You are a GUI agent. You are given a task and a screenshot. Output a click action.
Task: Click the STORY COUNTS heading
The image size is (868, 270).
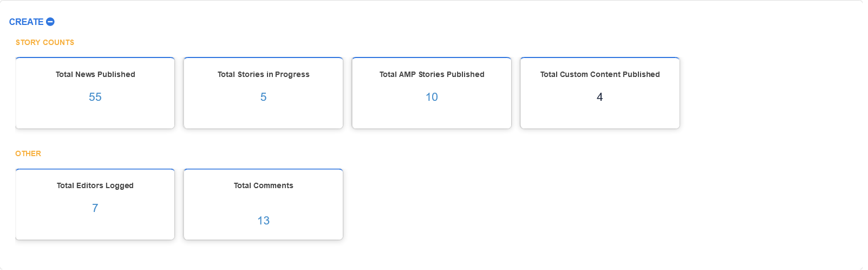pyautogui.click(x=45, y=42)
